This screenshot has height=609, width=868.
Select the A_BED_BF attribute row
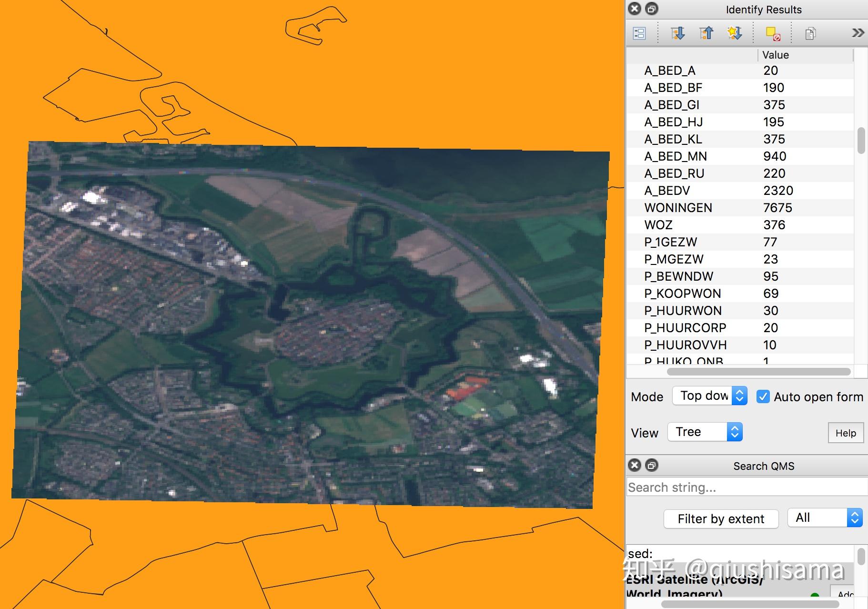(x=740, y=88)
